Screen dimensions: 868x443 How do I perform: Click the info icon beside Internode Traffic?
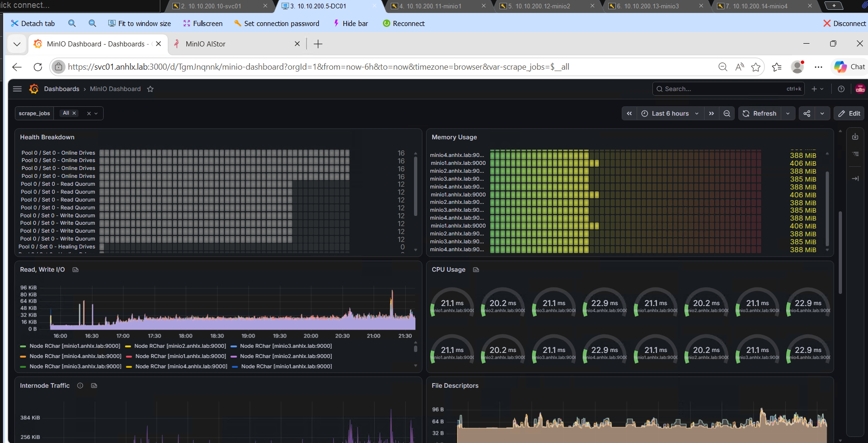(80, 386)
